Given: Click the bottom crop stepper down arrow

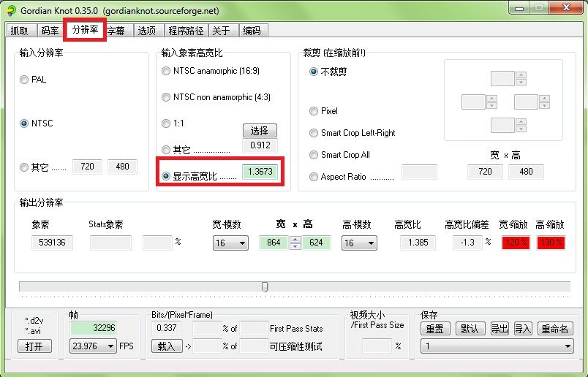Looking at the screenshot, I should click(x=521, y=129).
